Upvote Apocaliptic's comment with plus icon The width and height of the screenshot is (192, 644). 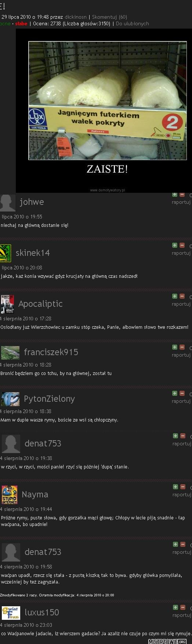coord(175,296)
